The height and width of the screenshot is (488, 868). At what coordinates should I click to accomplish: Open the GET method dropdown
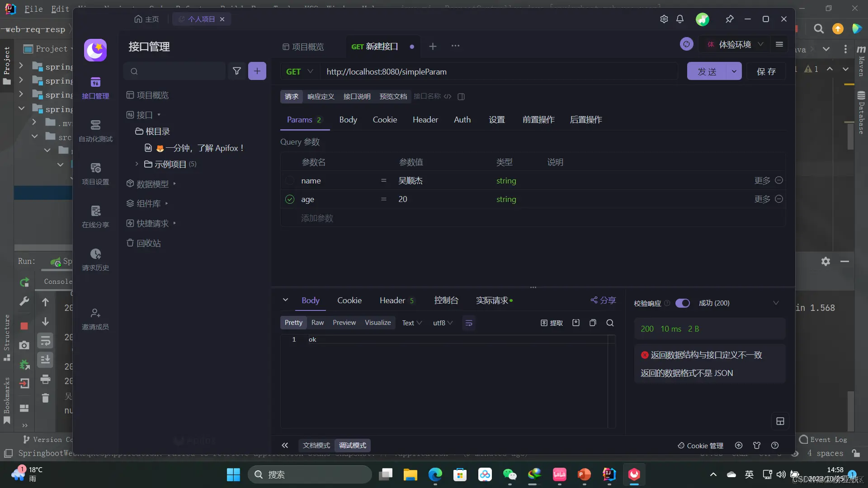pos(299,71)
